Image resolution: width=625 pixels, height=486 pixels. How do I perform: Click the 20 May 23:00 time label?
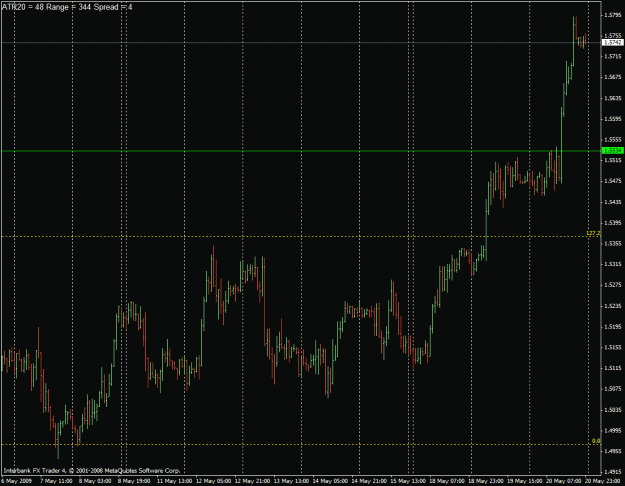point(603,481)
